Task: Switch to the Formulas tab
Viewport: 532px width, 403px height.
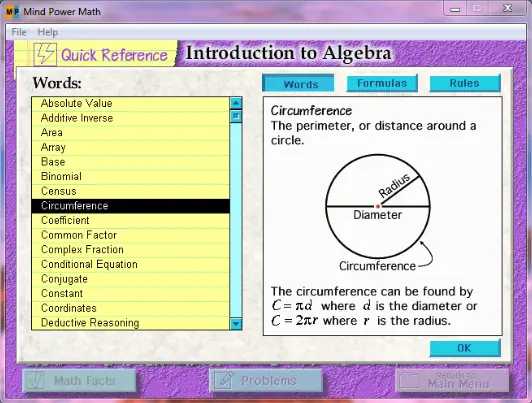Action: [x=382, y=83]
